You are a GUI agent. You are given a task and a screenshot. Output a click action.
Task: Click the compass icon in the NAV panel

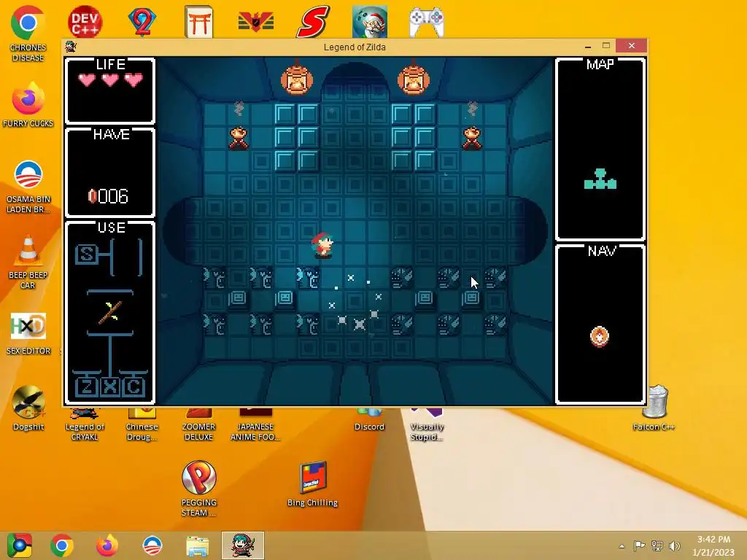[x=600, y=337]
